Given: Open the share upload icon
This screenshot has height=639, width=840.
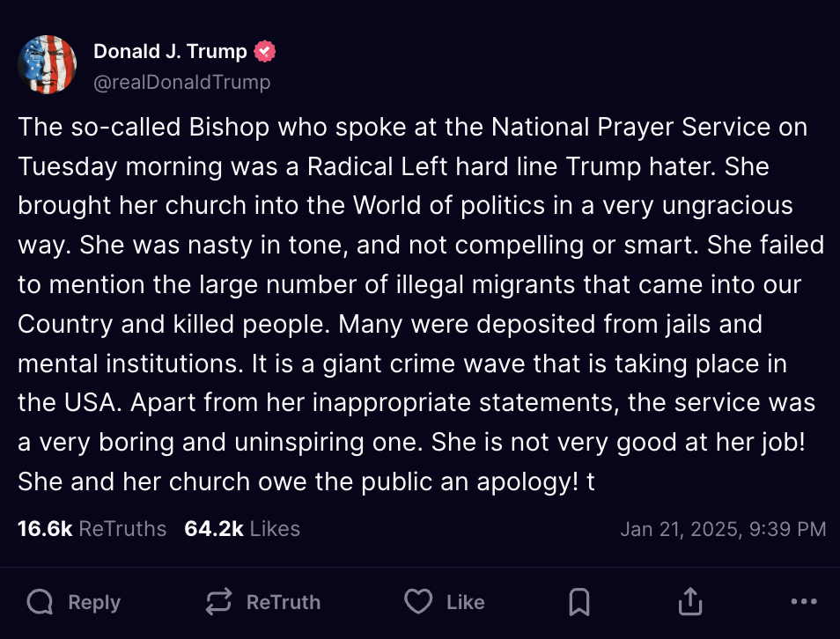Looking at the screenshot, I should click(690, 601).
